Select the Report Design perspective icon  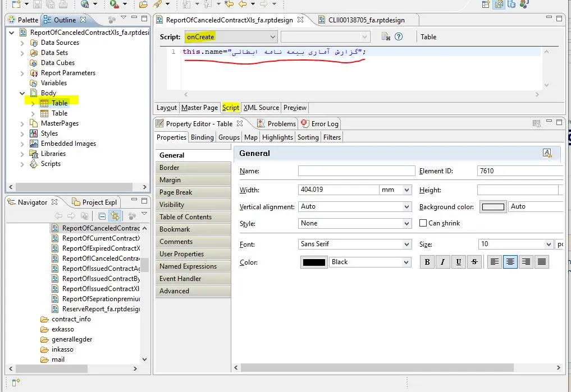tap(499, 4)
